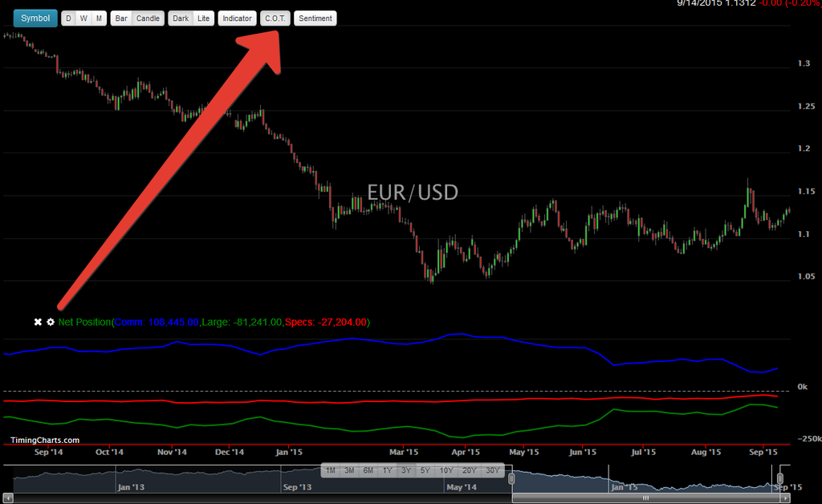
Task: Enable Dark theme
Action: click(x=181, y=18)
